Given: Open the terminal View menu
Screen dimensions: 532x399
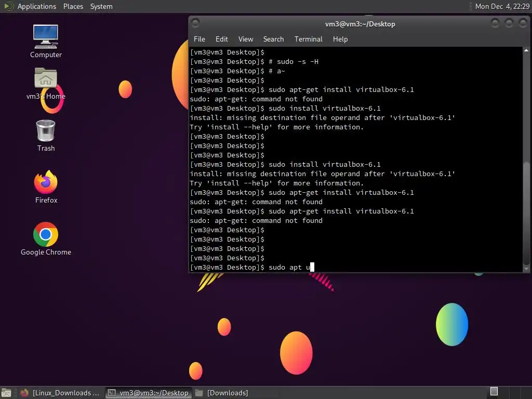Looking at the screenshot, I should click(x=246, y=39).
